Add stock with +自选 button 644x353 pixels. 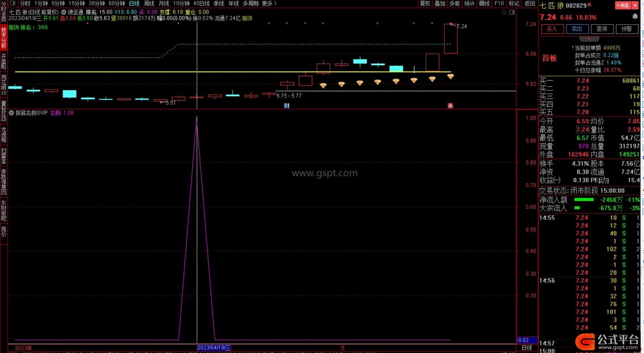click(x=623, y=5)
